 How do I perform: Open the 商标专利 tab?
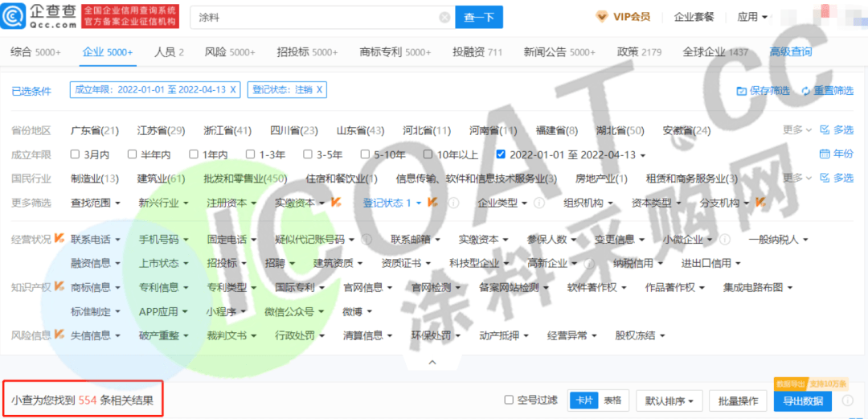395,52
